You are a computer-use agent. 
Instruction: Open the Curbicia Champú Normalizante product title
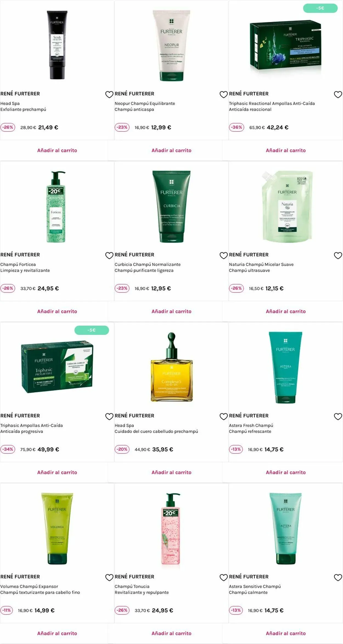coord(148,264)
